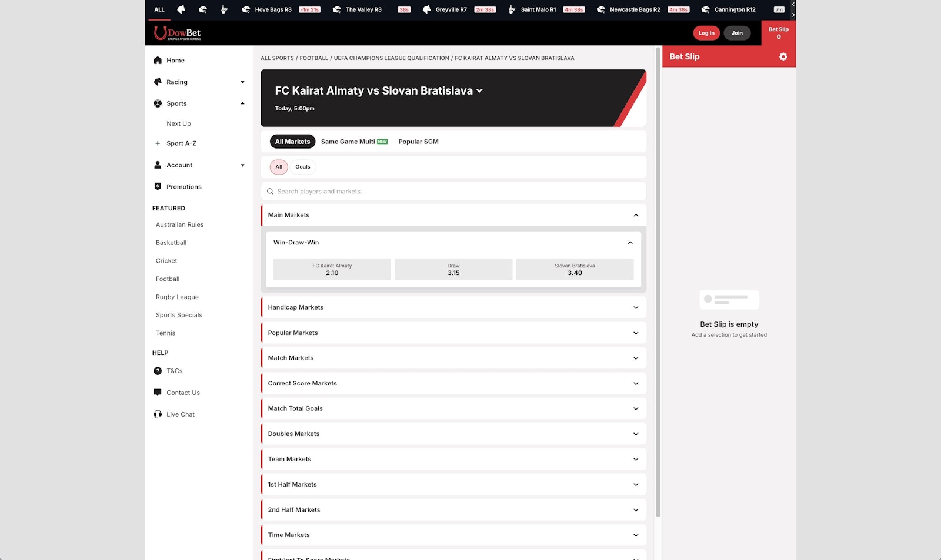Switch to Popular SGM tab
Screen dimensions: 941x560
pos(418,142)
